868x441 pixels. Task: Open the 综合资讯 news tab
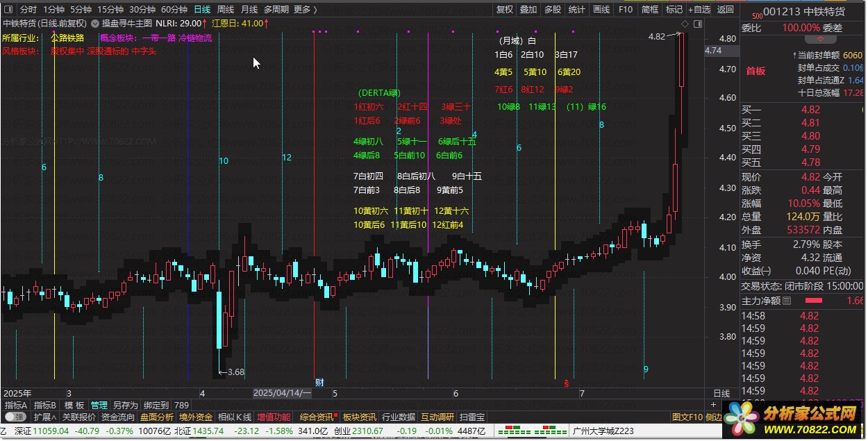pos(317,417)
